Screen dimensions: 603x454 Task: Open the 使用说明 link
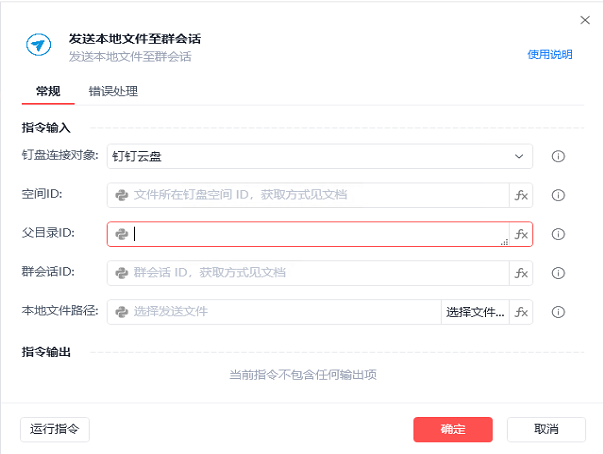tap(550, 54)
